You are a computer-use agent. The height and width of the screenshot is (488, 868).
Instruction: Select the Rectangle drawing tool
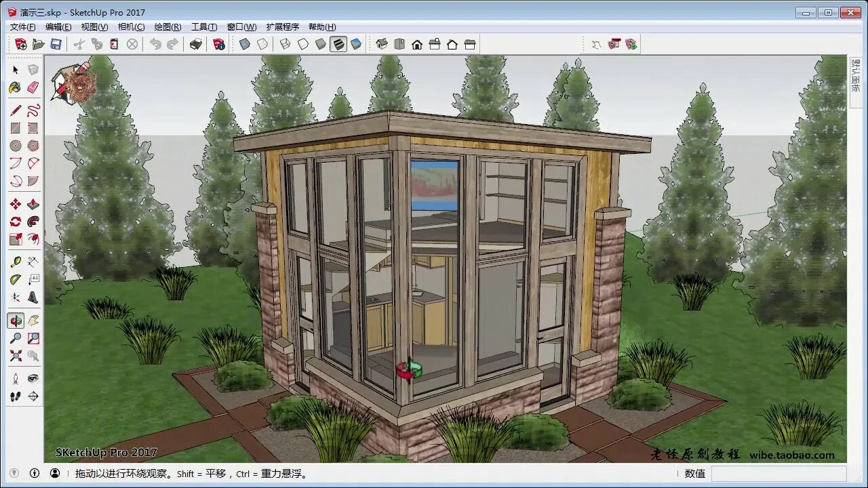pyautogui.click(x=15, y=127)
